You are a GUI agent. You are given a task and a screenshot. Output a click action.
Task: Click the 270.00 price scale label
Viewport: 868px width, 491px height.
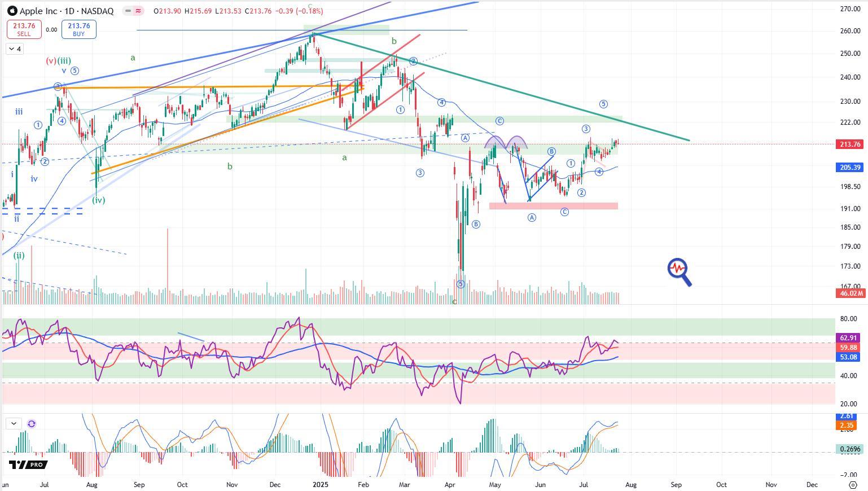pyautogui.click(x=850, y=9)
